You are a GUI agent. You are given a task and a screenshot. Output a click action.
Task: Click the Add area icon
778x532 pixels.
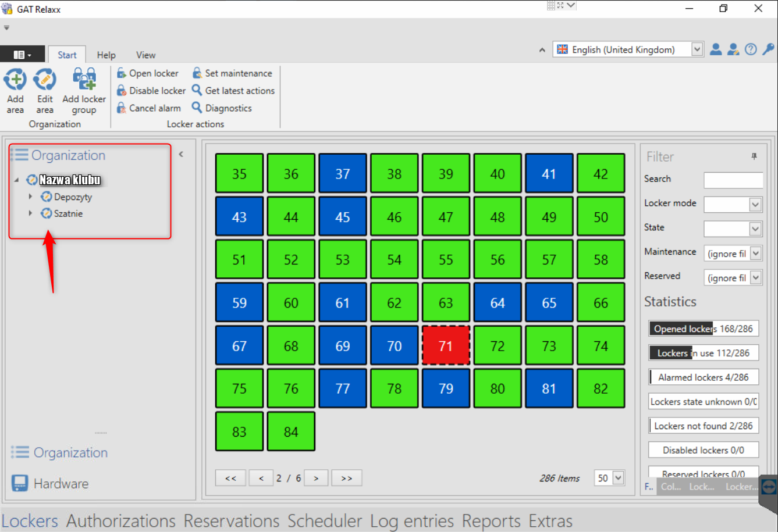pyautogui.click(x=15, y=80)
